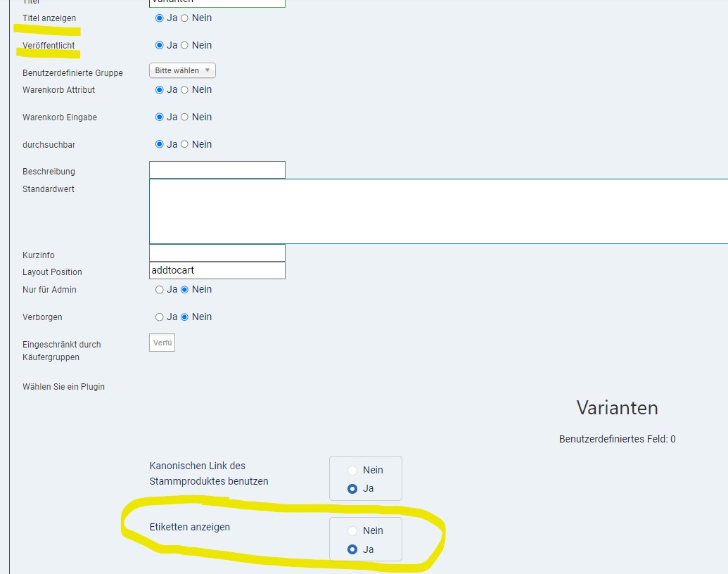Select Ja for Titel anzeigen
The image size is (728, 574).
[160, 18]
